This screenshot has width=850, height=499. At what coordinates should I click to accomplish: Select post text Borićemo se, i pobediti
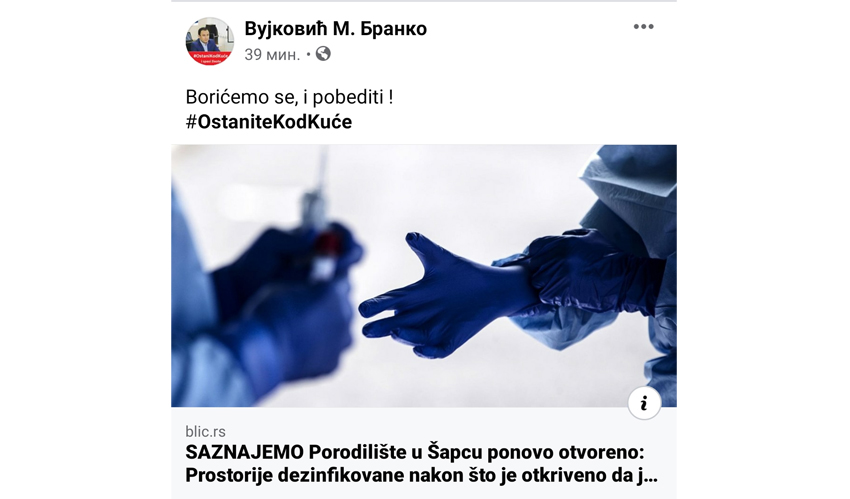coord(289,98)
